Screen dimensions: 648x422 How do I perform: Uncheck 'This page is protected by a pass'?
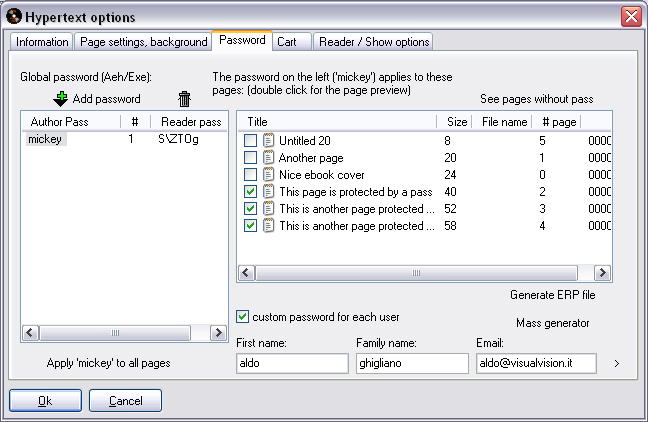click(x=250, y=192)
